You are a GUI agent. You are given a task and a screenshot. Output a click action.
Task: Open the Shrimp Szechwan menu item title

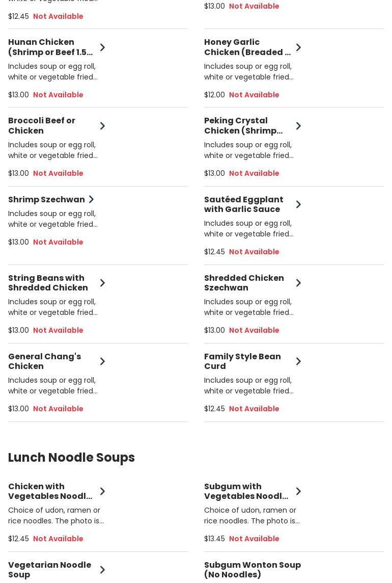tap(46, 199)
